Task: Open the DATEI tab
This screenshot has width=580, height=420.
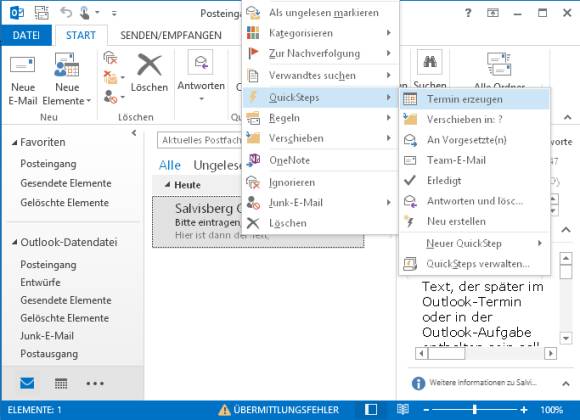Action: pyautogui.click(x=26, y=36)
